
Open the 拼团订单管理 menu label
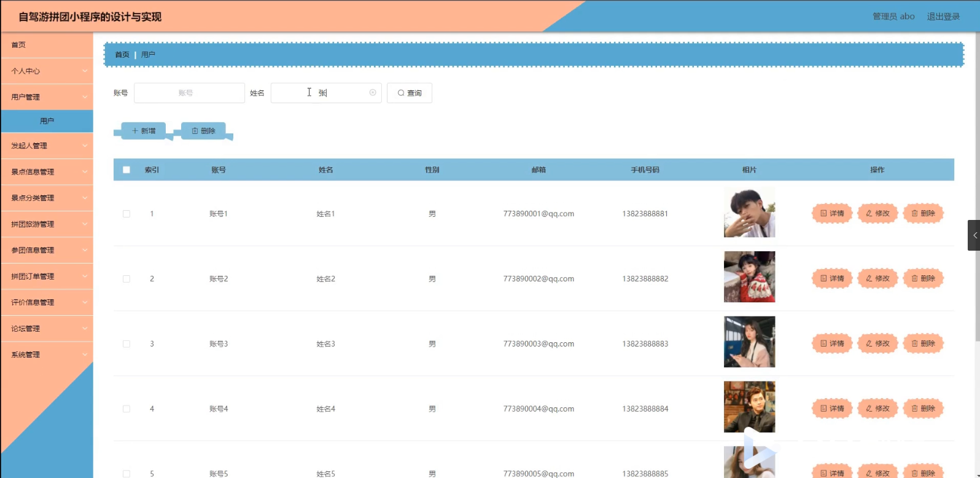click(x=33, y=276)
